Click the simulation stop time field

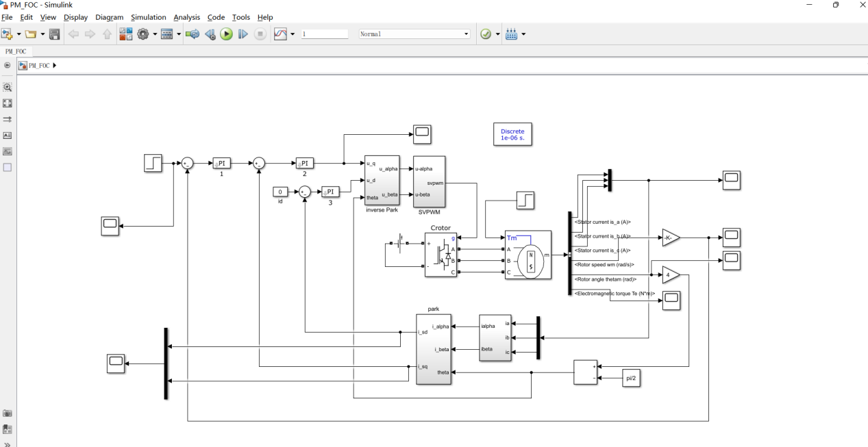[325, 34]
